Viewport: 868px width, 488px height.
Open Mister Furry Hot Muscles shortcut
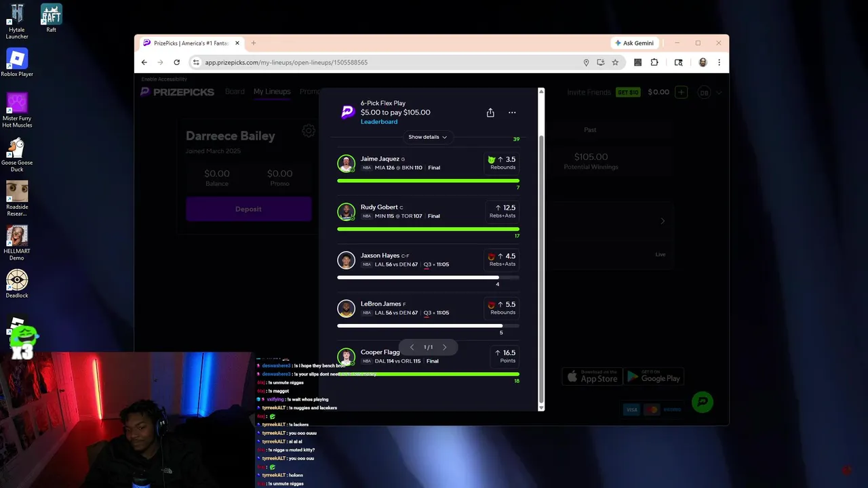point(17,110)
